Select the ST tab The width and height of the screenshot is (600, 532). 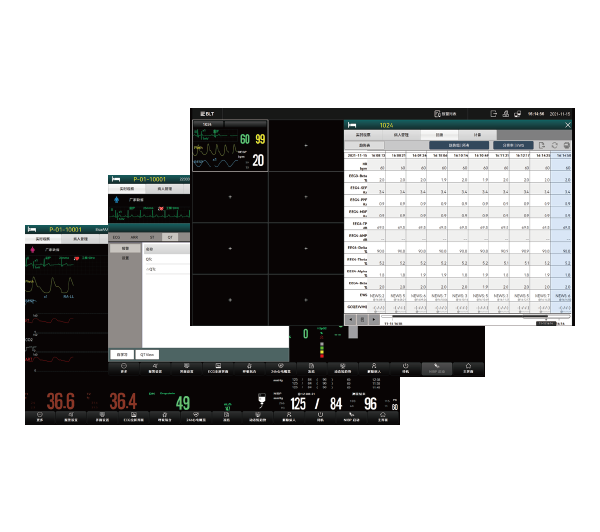[x=152, y=236]
